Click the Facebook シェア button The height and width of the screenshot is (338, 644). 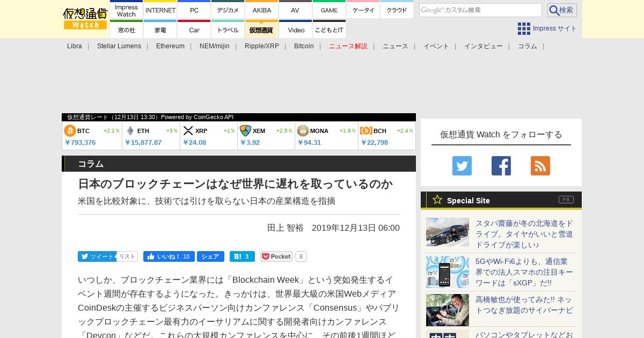pyautogui.click(x=210, y=256)
